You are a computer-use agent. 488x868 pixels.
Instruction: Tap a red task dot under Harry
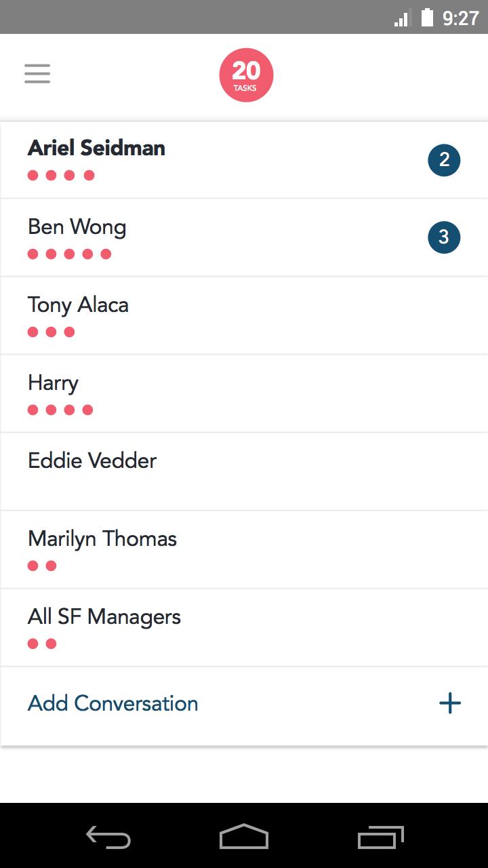(x=32, y=410)
